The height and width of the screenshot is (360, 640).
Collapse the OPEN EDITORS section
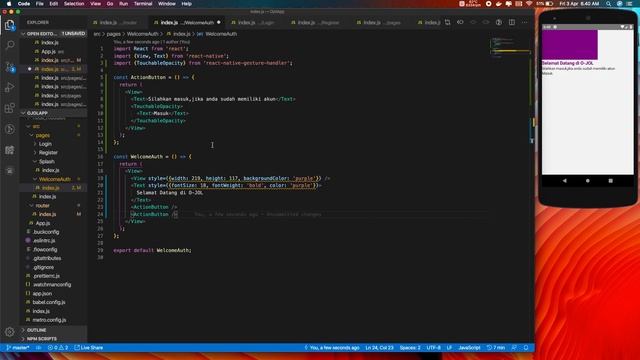pos(54,33)
